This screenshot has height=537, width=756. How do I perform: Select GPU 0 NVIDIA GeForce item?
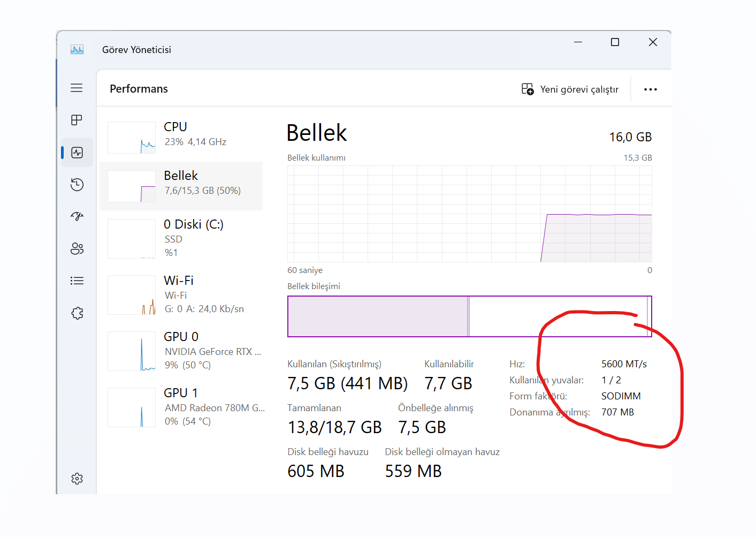181,351
